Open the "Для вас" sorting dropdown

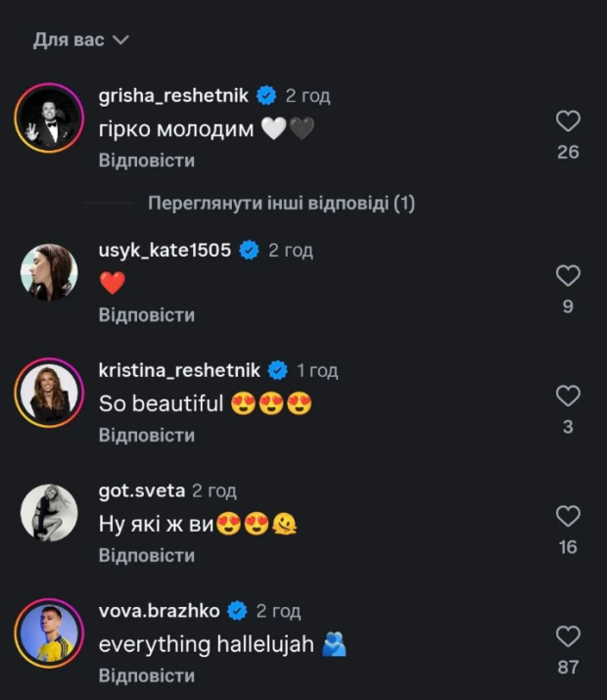tap(81, 40)
